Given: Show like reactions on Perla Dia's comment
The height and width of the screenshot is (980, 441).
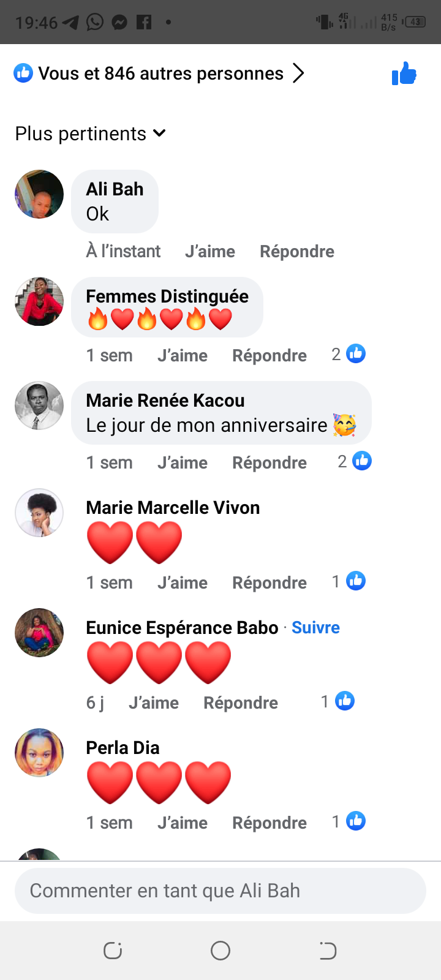Looking at the screenshot, I should 349,821.
